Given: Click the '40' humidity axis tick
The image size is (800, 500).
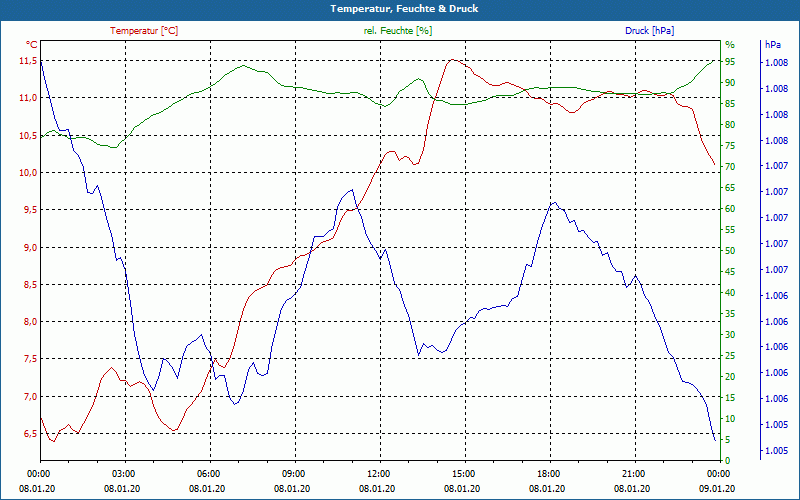Looking at the screenshot, I should point(730,293).
